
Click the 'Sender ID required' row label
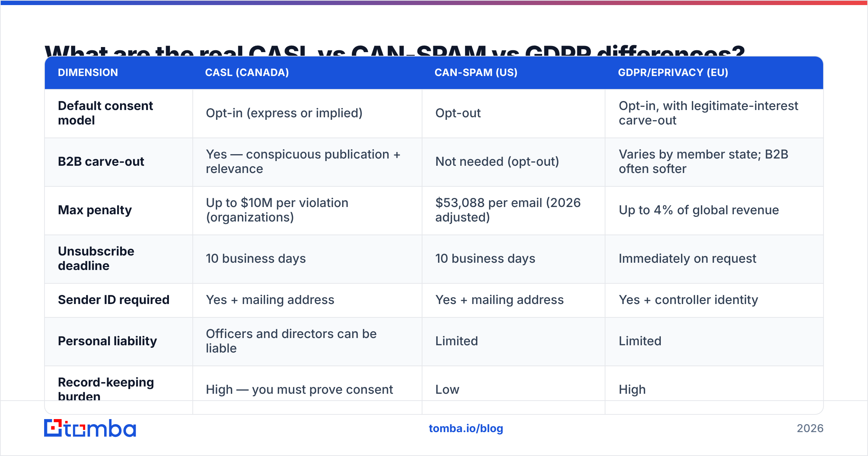(114, 300)
